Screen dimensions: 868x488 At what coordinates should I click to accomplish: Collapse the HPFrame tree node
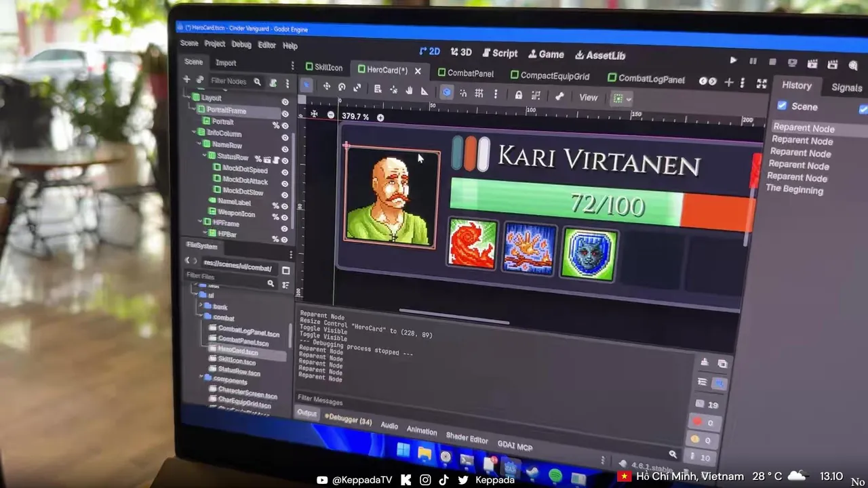point(199,222)
